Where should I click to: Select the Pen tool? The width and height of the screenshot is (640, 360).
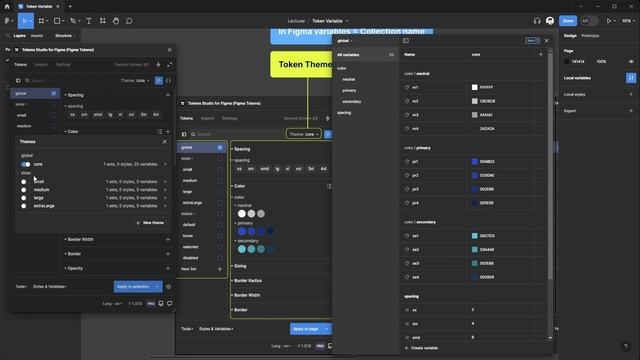[x=73, y=21]
